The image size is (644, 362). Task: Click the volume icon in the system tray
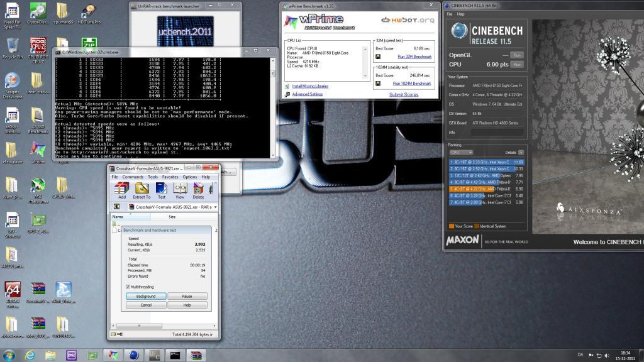(x=607, y=356)
